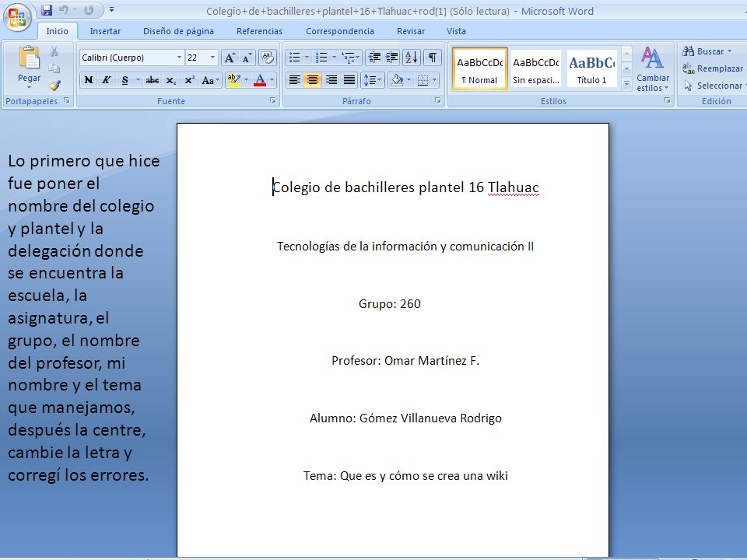Open the Correspondencia tab
Screen dimensions: 747x560
[x=340, y=31]
